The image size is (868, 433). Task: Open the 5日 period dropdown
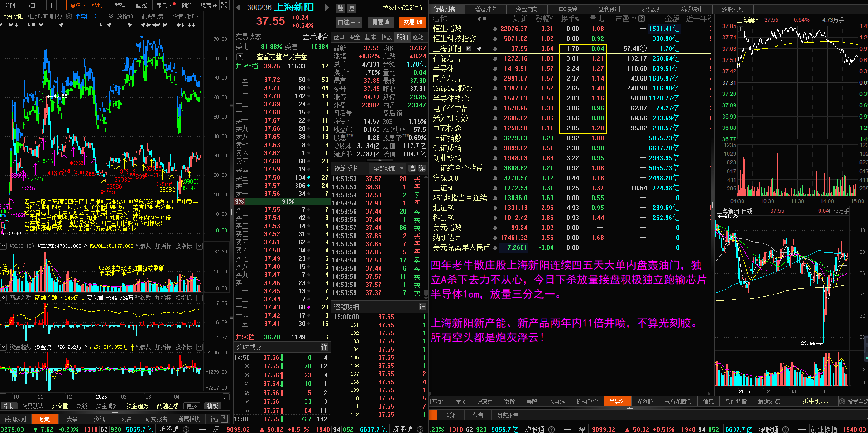[33, 5]
